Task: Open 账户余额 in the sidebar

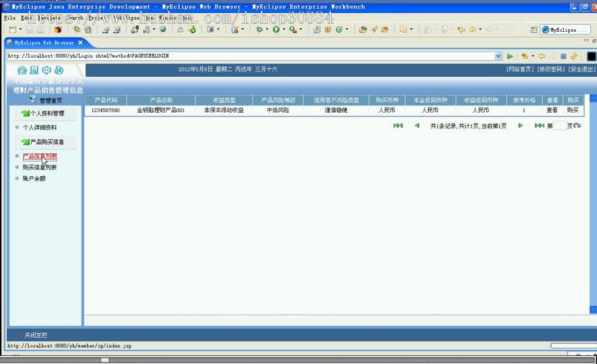Action: click(34, 178)
